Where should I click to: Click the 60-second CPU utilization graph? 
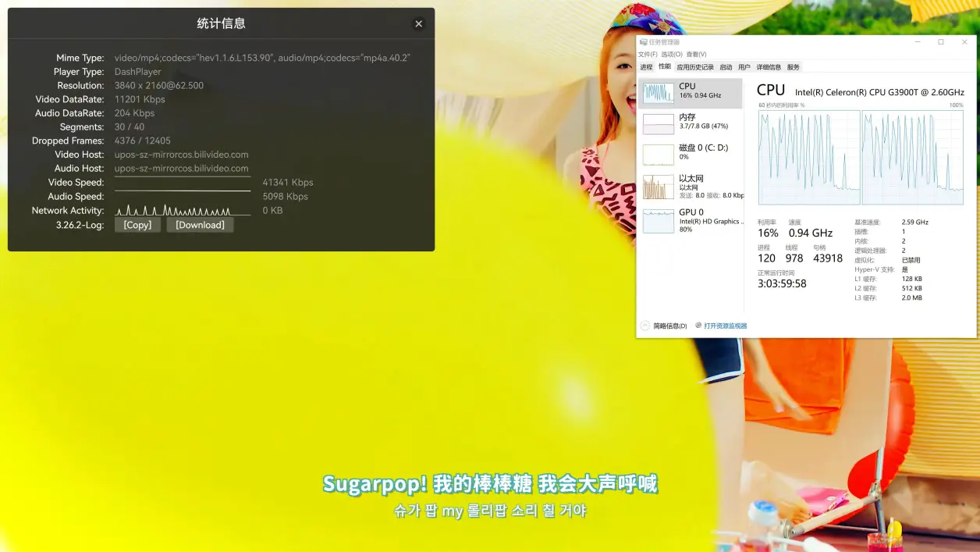(x=809, y=156)
